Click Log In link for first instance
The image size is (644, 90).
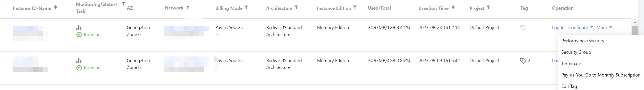pos(558,28)
